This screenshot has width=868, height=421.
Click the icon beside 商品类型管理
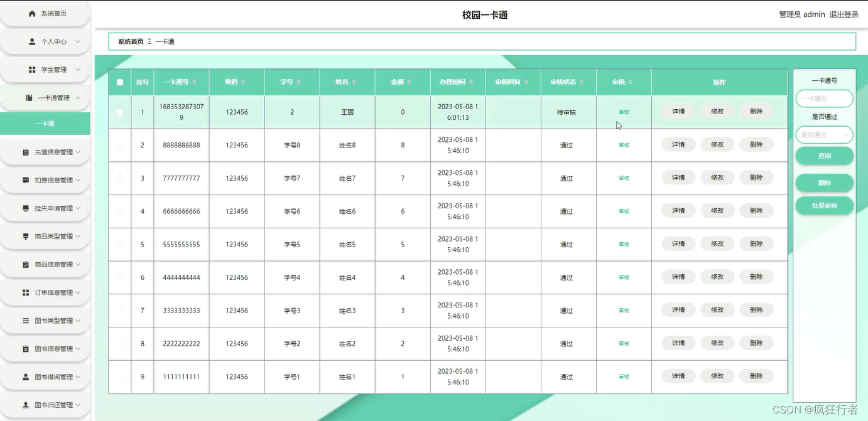pyautogui.click(x=26, y=237)
